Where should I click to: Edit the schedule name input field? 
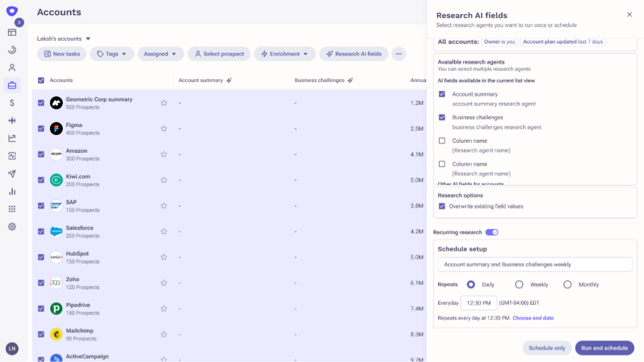pos(535,265)
